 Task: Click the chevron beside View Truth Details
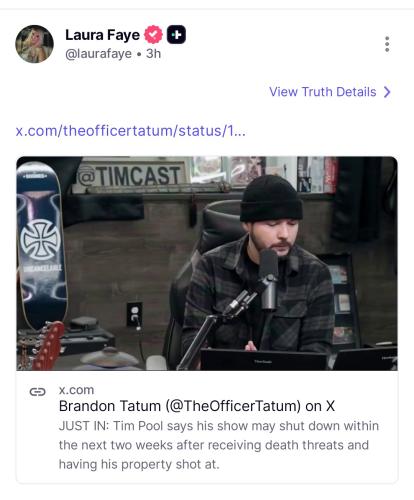click(x=387, y=92)
